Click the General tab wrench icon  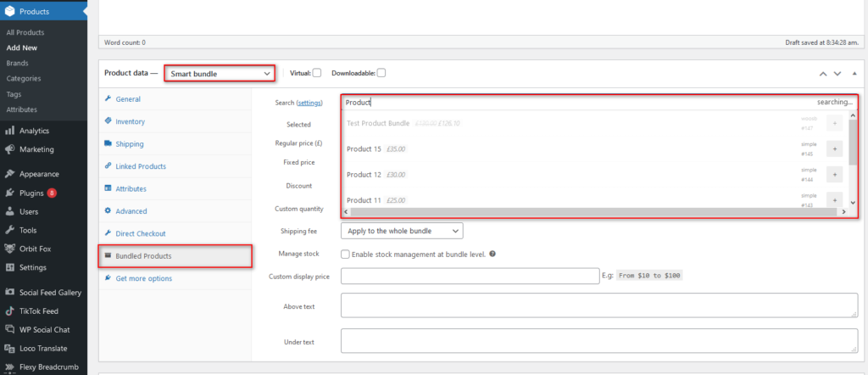(x=108, y=99)
